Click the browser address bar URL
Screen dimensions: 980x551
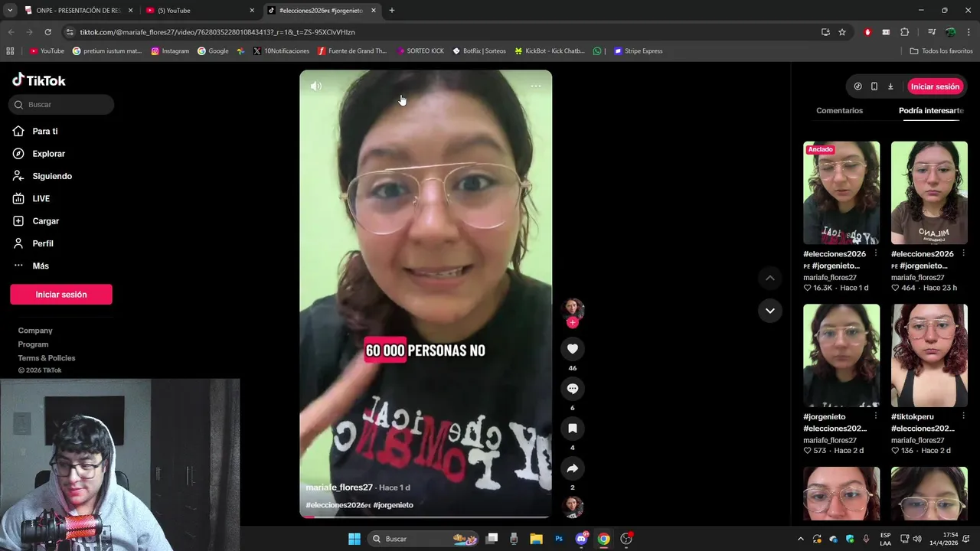tap(217, 32)
